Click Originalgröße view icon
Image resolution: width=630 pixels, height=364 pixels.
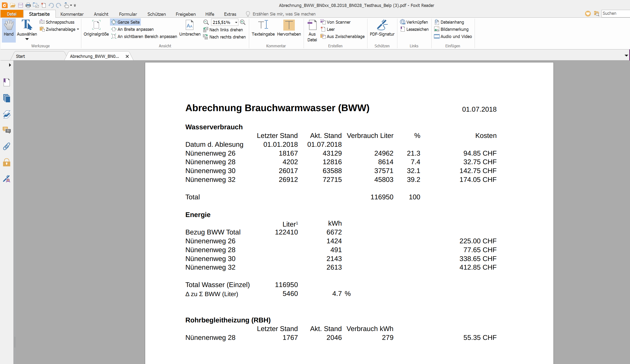96,28
